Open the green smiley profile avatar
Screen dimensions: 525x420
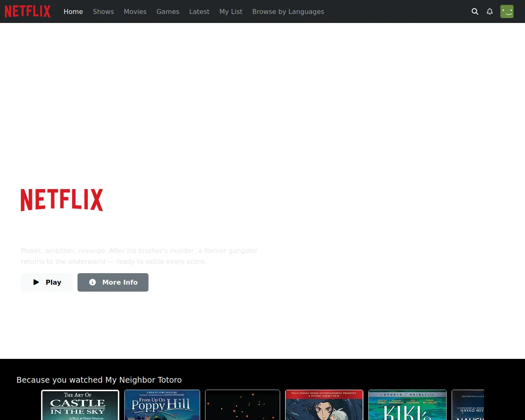tap(507, 11)
